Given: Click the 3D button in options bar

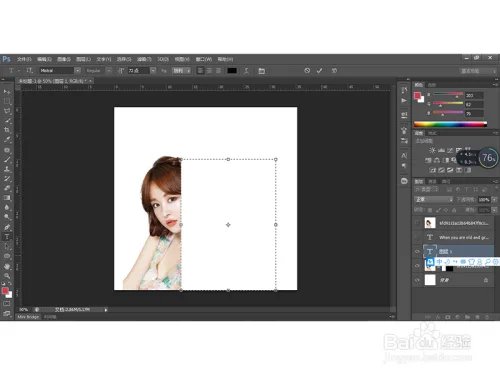Looking at the screenshot, I should tap(334, 71).
